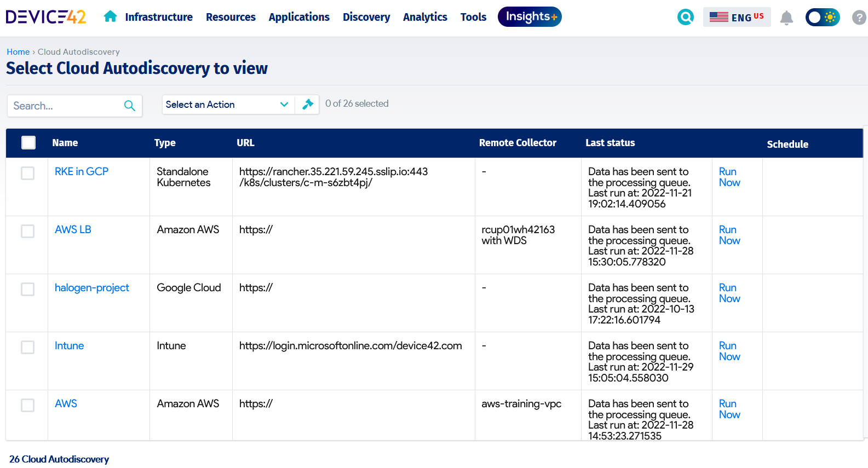Image resolution: width=868 pixels, height=468 pixels.
Task: Open the Select an Action dropdown
Action: point(228,105)
